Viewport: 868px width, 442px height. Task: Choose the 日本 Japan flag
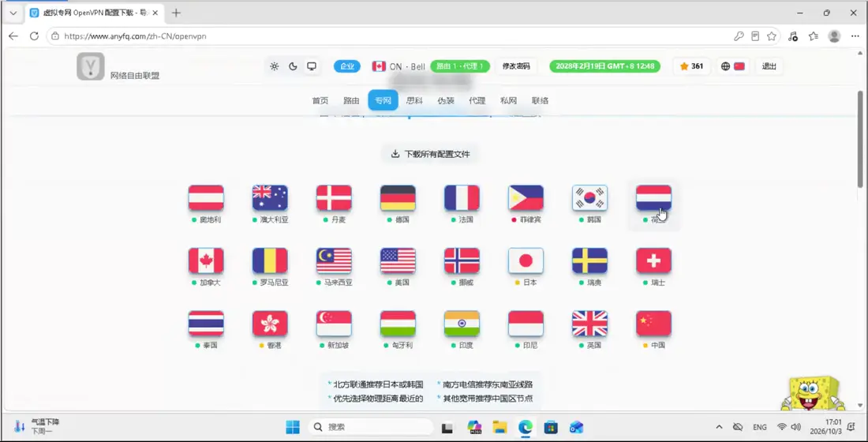[x=526, y=261]
